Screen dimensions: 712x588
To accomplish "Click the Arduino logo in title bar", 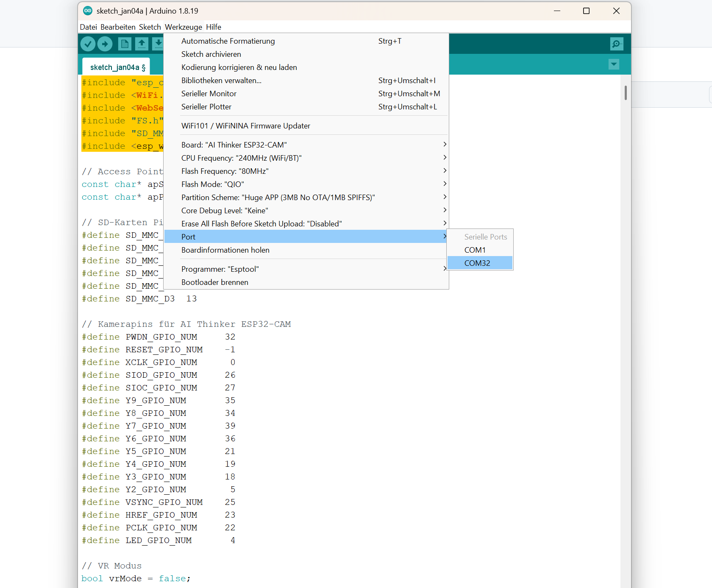I will 88,11.
